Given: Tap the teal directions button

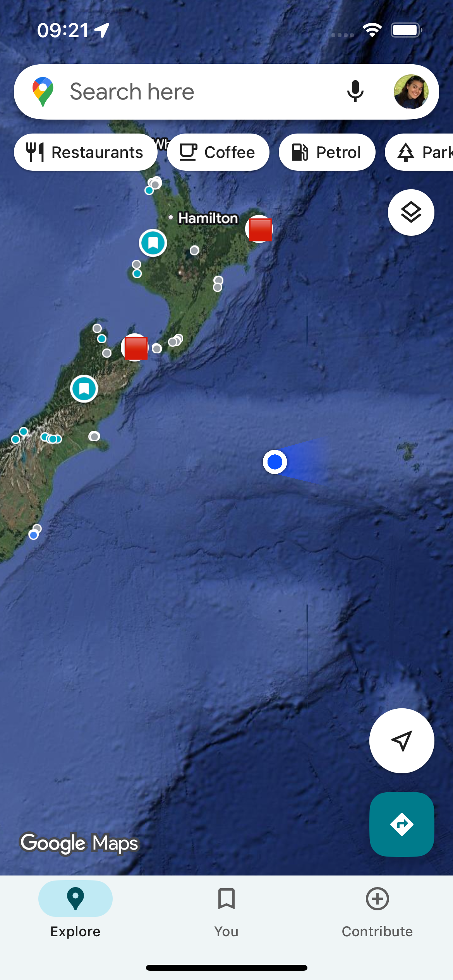Looking at the screenshot, I should click(x=402, y=824).
